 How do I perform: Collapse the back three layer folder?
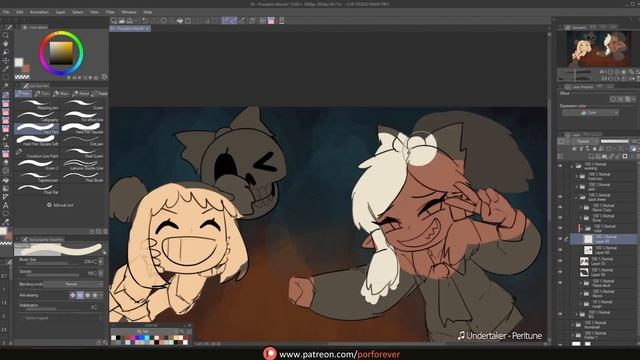pos(577,197)
